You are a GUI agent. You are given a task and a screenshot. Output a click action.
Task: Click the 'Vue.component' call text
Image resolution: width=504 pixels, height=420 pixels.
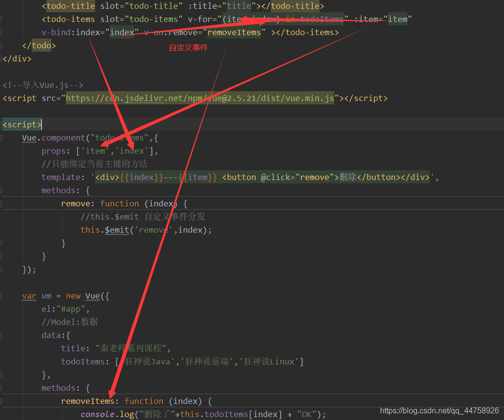point(53,138)
